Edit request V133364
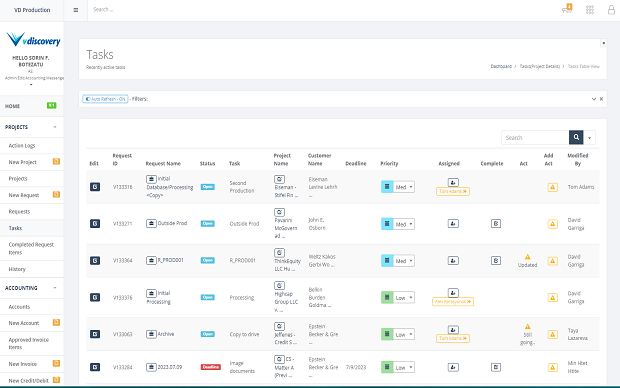 coord(95,260)
